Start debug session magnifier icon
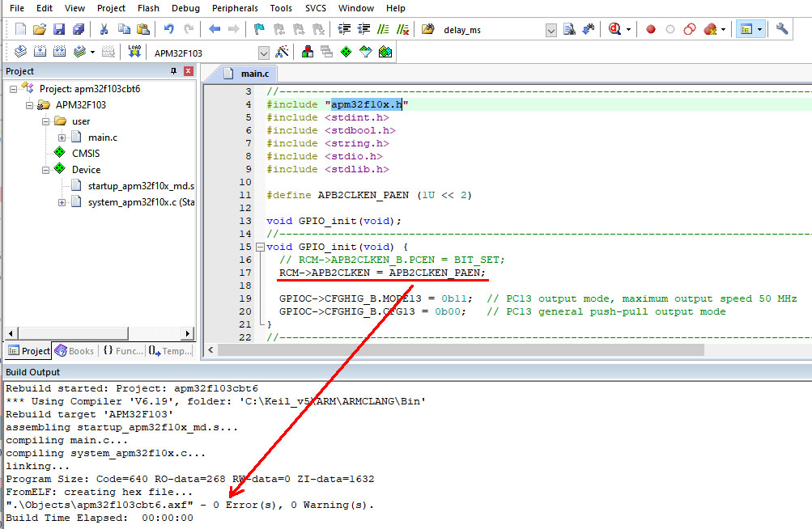 (x=615, y=29)
